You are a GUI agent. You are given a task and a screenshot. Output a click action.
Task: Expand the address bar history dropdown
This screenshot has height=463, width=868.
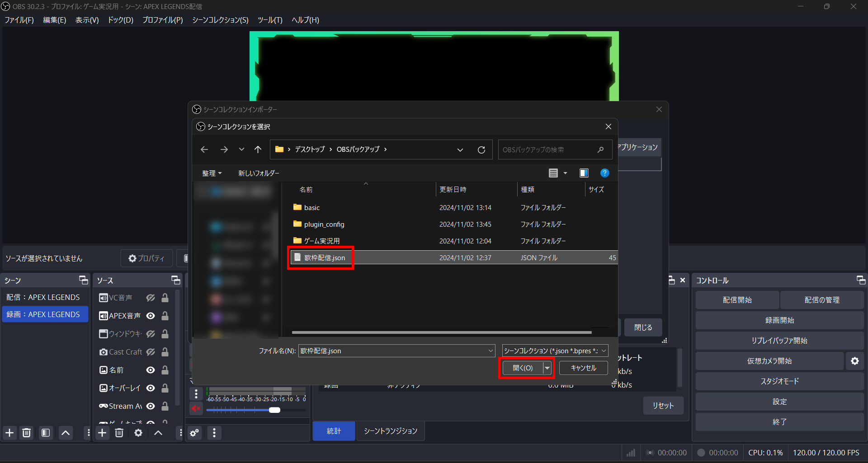[460, 150]
